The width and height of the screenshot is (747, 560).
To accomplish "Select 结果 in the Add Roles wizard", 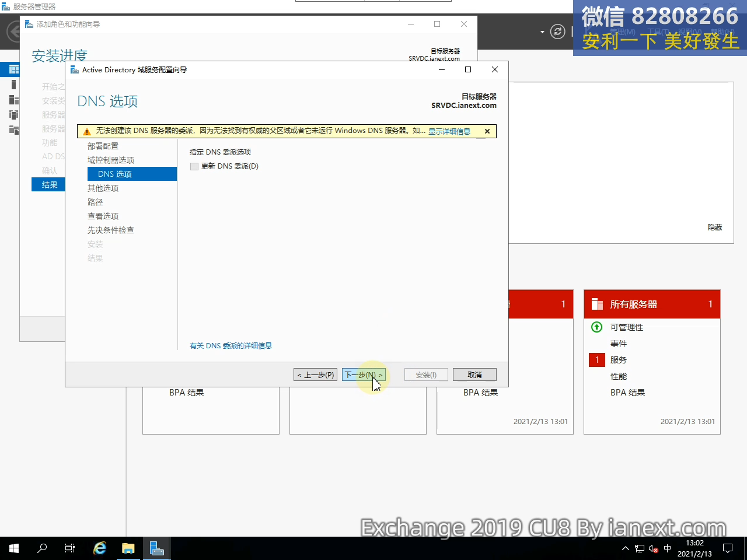I will tap(48, 185).
